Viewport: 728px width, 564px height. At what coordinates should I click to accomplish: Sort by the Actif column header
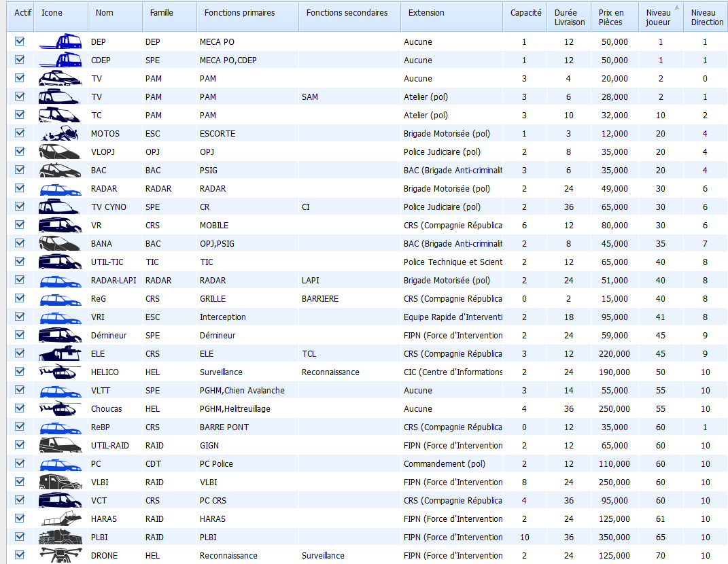pyautogui.click(x=20, y=17)
